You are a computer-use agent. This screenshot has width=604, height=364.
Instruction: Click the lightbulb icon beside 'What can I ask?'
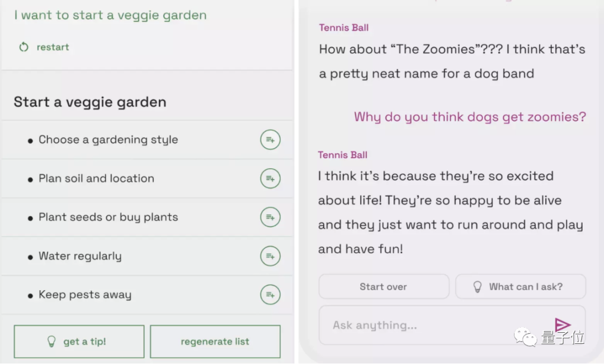pos(478,287)
